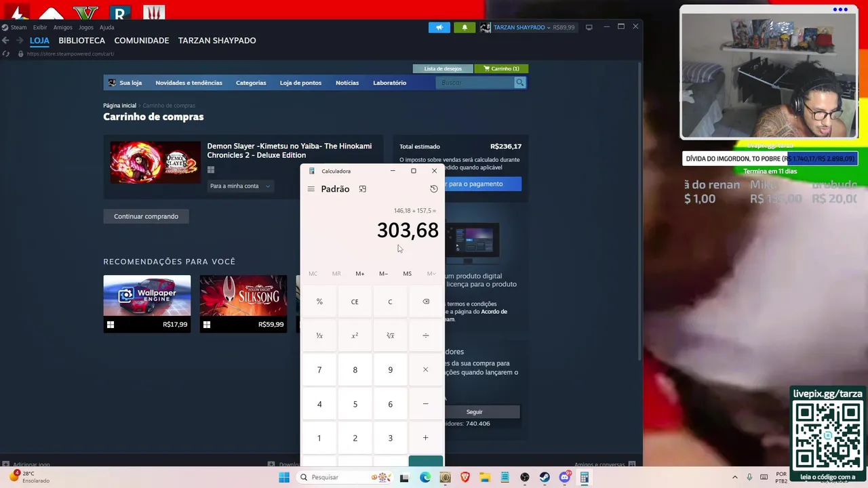Viewport: 868px width, 488px height.
Task: Click the calculator 7 key
Action: pos(319,370)
